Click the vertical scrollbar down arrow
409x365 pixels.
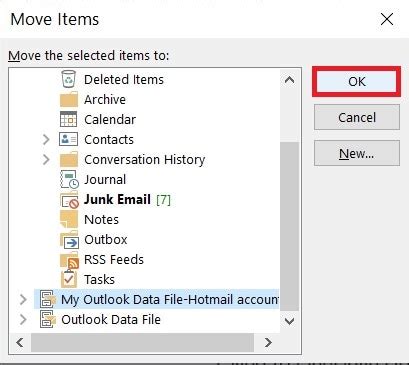[289, 321]
